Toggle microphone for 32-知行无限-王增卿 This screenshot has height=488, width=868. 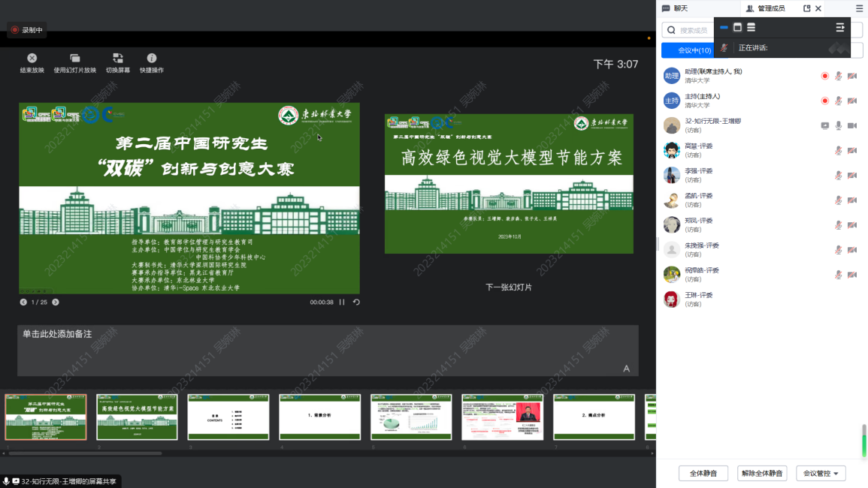click(x=838, y=125)
